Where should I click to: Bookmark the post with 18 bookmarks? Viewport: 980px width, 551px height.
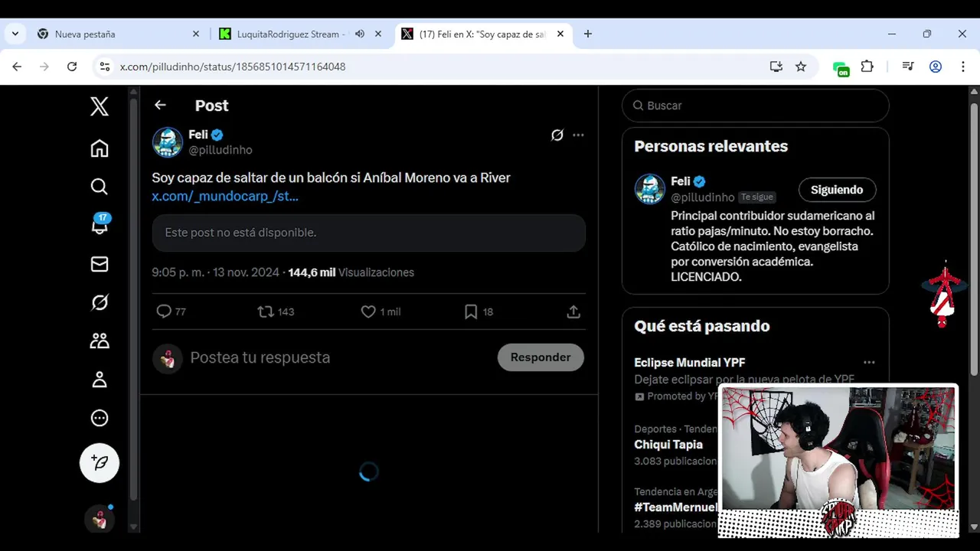point(479,311)
